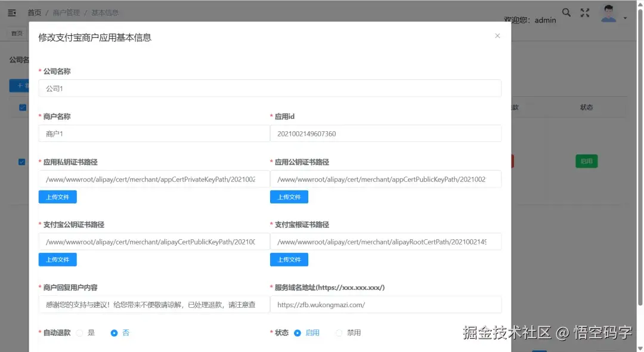Image resolution: width=644 pixels, height=352 pixels.
Task: Click the page vertical scrollbar
Action: (x=640, y=156)
